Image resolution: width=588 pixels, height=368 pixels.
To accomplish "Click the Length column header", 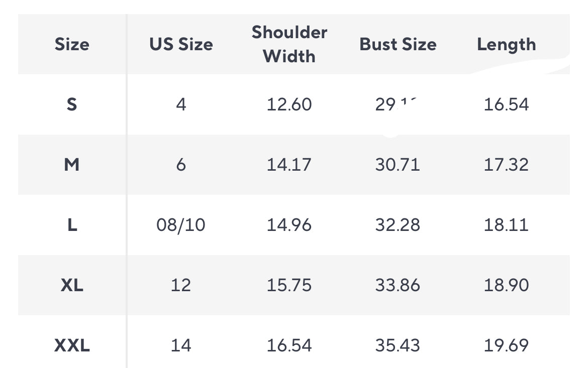I will (x=506, y=44).
